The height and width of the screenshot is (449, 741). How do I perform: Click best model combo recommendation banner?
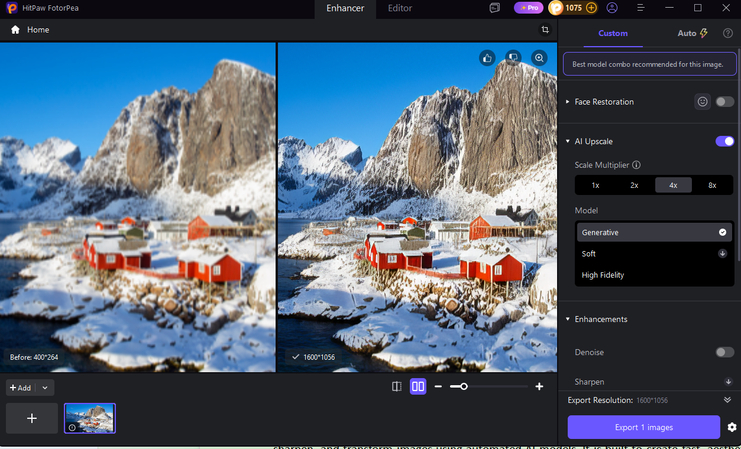click(649, 64)
